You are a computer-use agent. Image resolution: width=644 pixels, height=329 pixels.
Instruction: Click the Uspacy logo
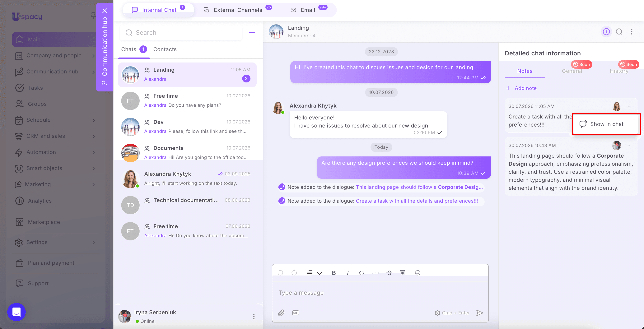click(x=27, y=16)
